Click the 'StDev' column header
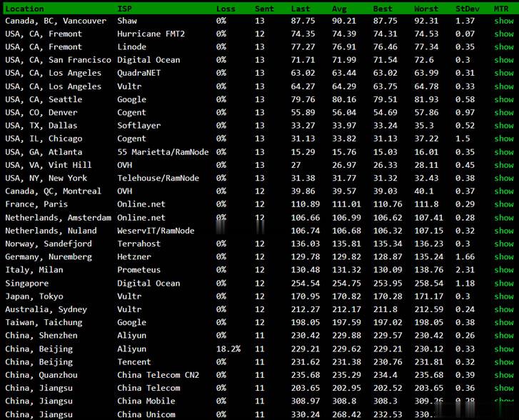The height and width of the screenshot is (420, 519). click(x=468, y=9)
